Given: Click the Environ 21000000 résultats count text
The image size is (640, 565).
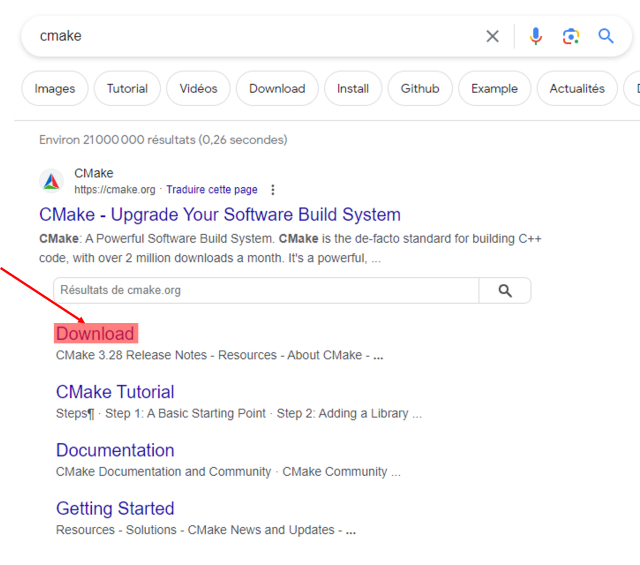Looking at the screenshot, I should coord(163,140).
